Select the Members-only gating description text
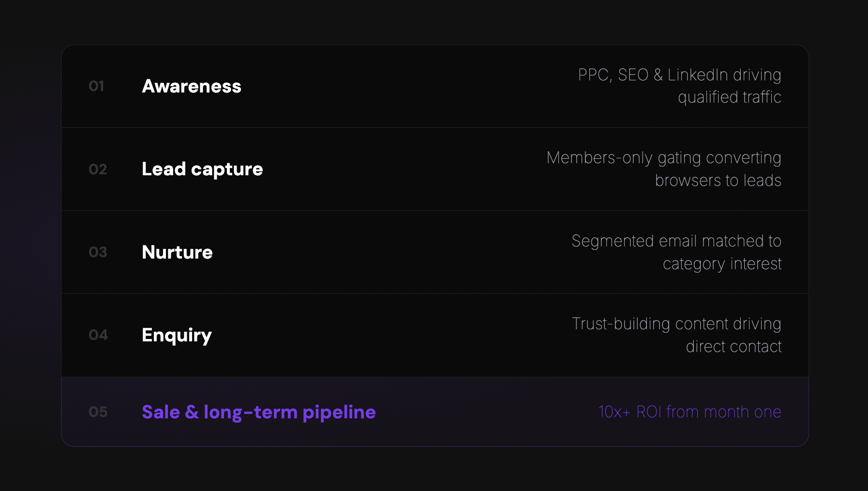Image resolution: width=868 pixels, height=491 pixels. 664,169
